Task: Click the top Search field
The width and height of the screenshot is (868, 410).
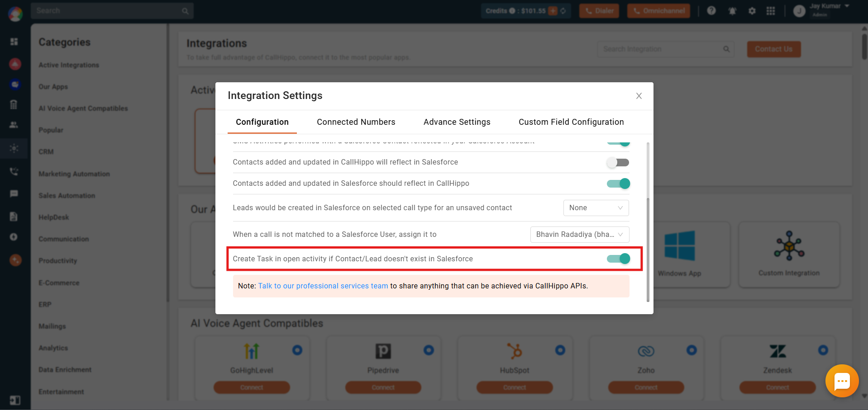Action: coord(112,11)
